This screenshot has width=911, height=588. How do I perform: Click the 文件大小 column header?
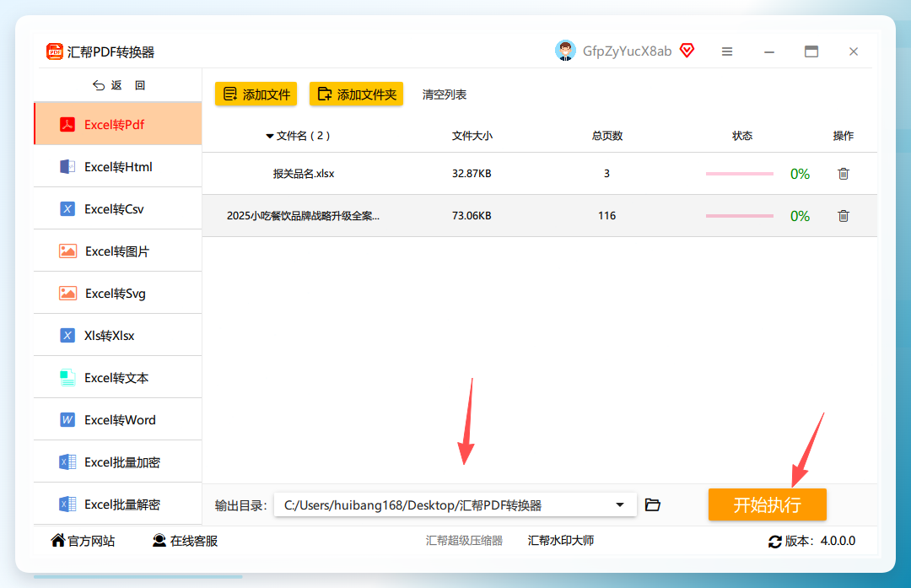click(472, 136)
